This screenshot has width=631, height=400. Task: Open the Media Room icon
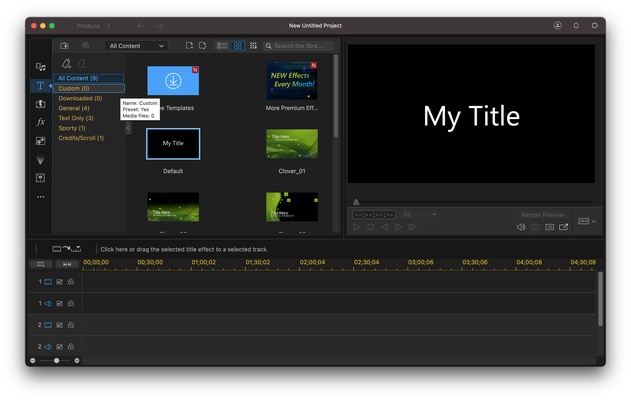click(40, 67)
